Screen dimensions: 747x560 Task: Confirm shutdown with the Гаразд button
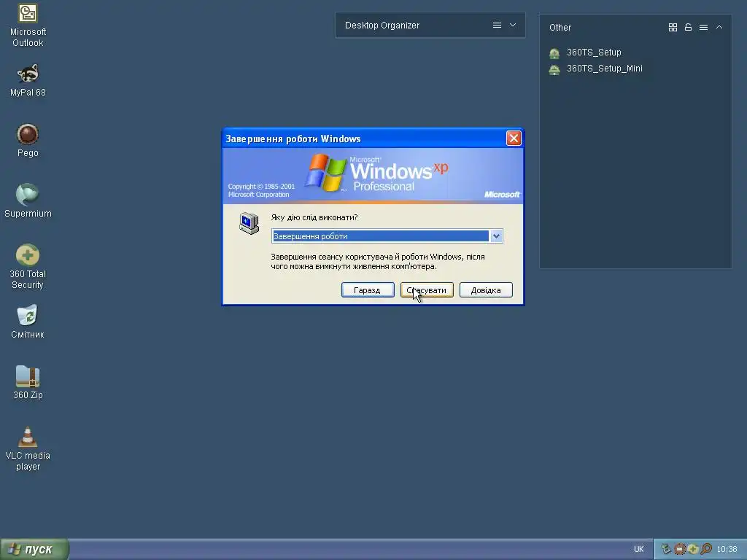[x=368, y=290]
